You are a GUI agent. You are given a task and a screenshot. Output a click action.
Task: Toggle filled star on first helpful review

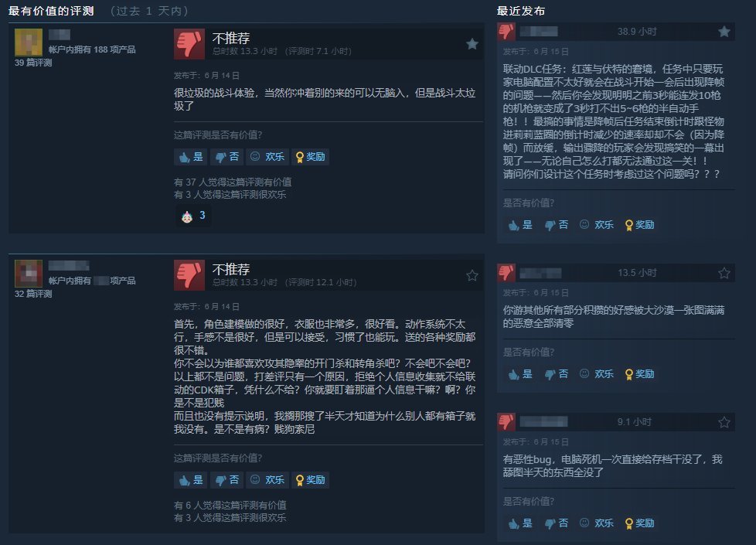[x=472, y=44]
